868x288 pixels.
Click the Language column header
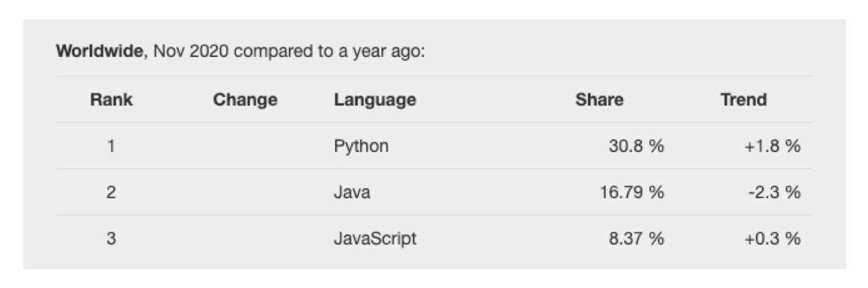tap(375, 100)
